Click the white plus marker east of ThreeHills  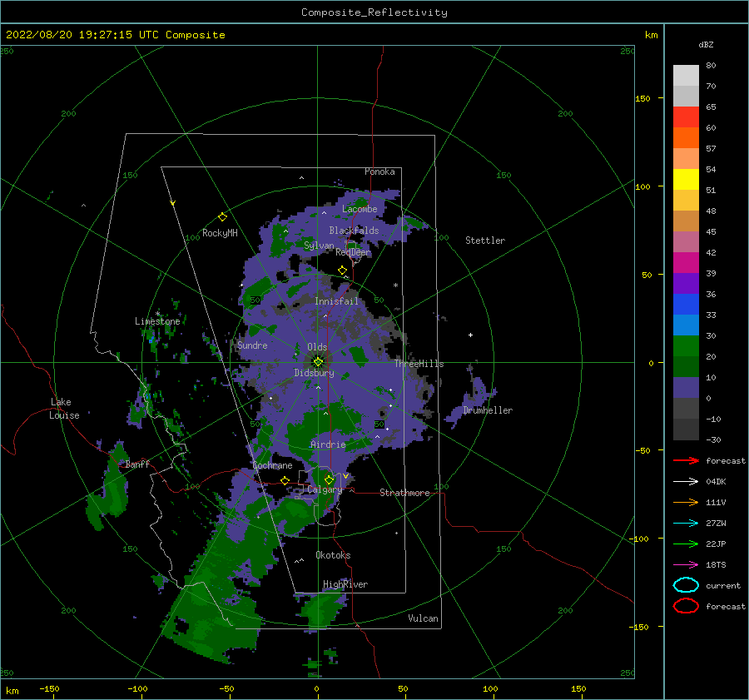[x=470, y=335]
